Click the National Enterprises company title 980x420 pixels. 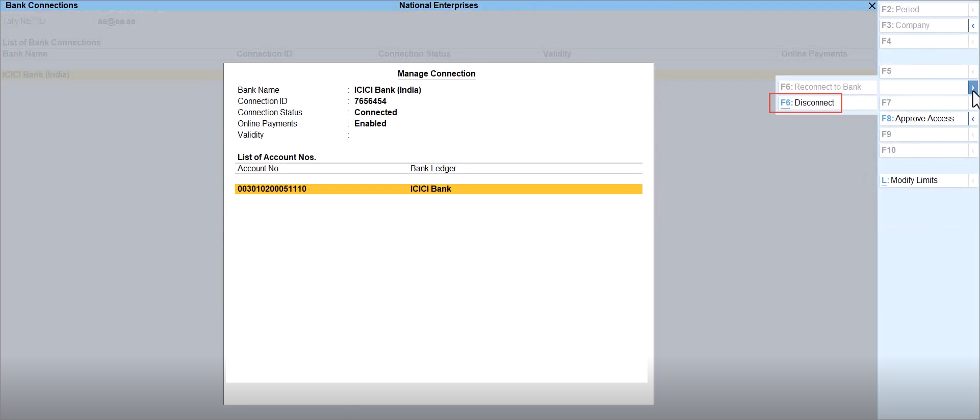(439, 6)
